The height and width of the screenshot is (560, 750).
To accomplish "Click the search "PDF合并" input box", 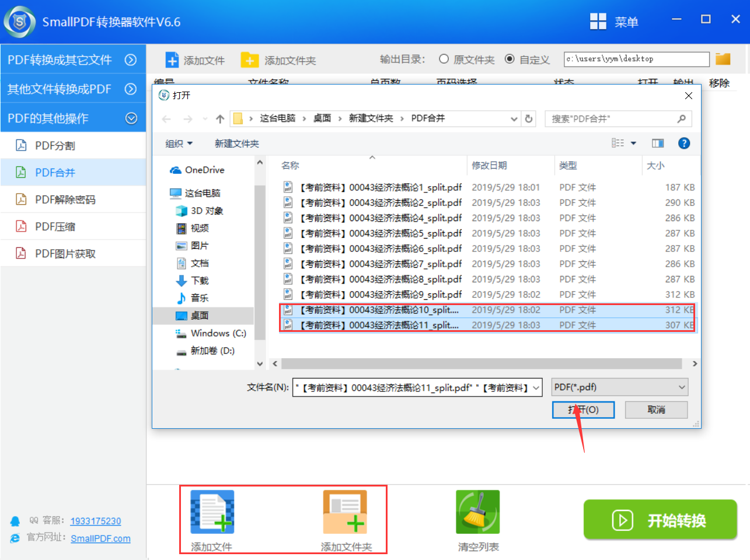I will [x=610, y=118].
